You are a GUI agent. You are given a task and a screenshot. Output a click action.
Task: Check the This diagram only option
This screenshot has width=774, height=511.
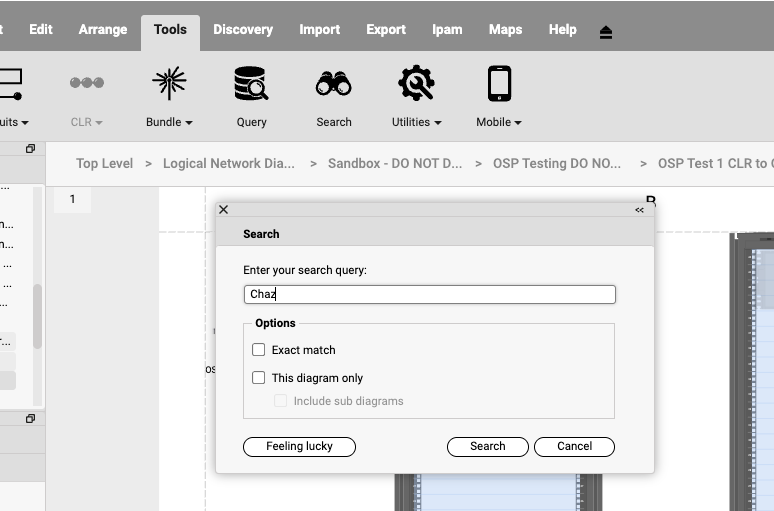[259, 378]
